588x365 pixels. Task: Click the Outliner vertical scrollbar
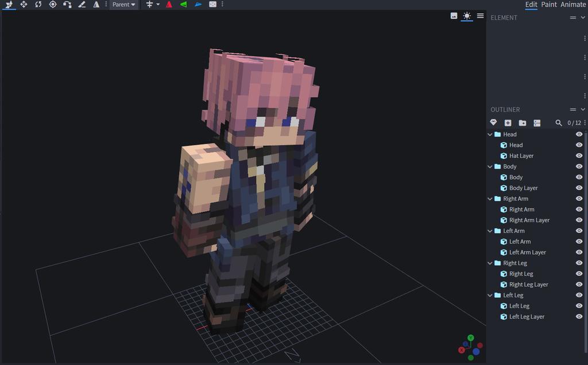(x=586, y=243)
